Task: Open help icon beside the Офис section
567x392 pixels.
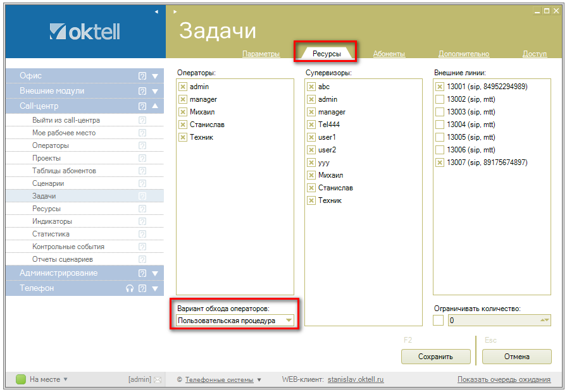Action: coord(142,76)
